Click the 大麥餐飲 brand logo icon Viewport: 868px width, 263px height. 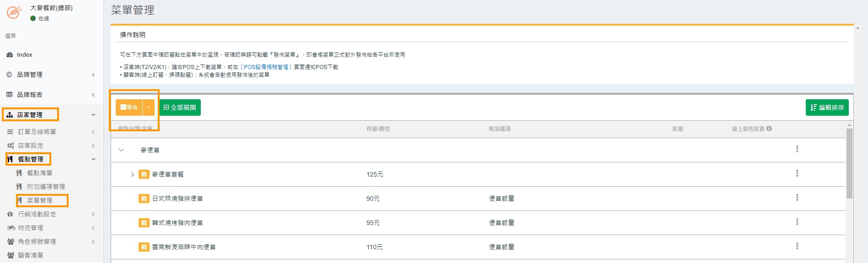pyautogui.click(x=14, y=12)
